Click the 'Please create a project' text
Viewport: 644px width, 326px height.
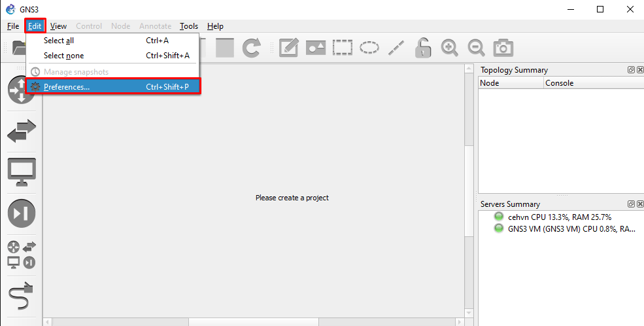[x=292, y=198]
